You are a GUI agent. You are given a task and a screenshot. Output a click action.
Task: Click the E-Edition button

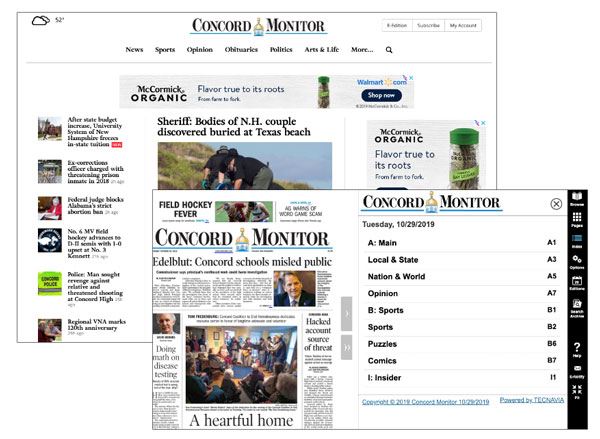397,26
